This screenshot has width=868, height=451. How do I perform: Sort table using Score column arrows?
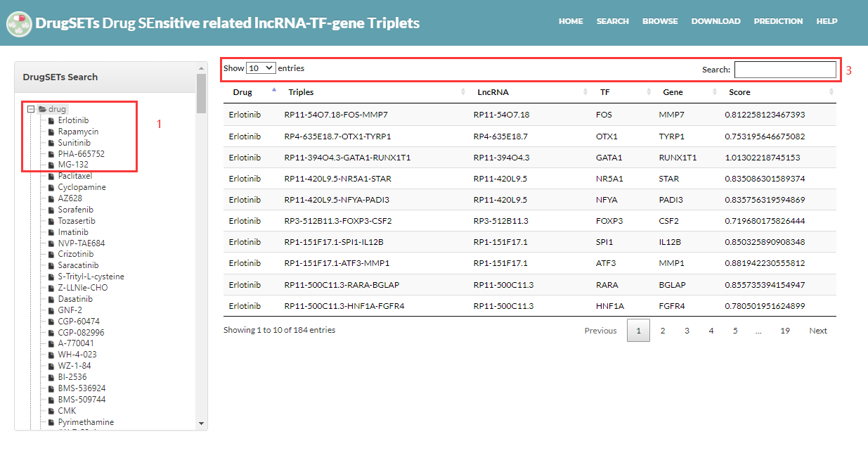(831, 92)
